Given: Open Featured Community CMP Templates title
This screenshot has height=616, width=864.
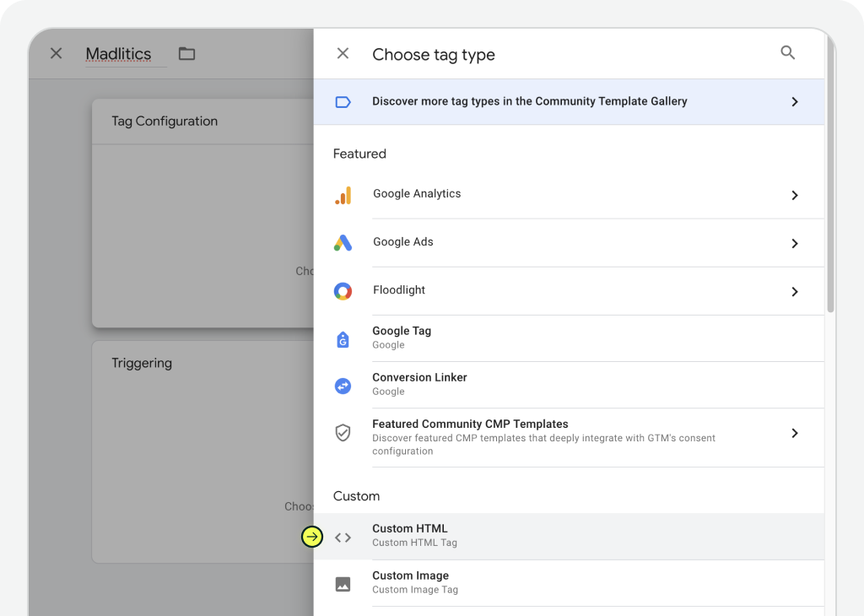Looking at the screenshot, I should (470, 424).
